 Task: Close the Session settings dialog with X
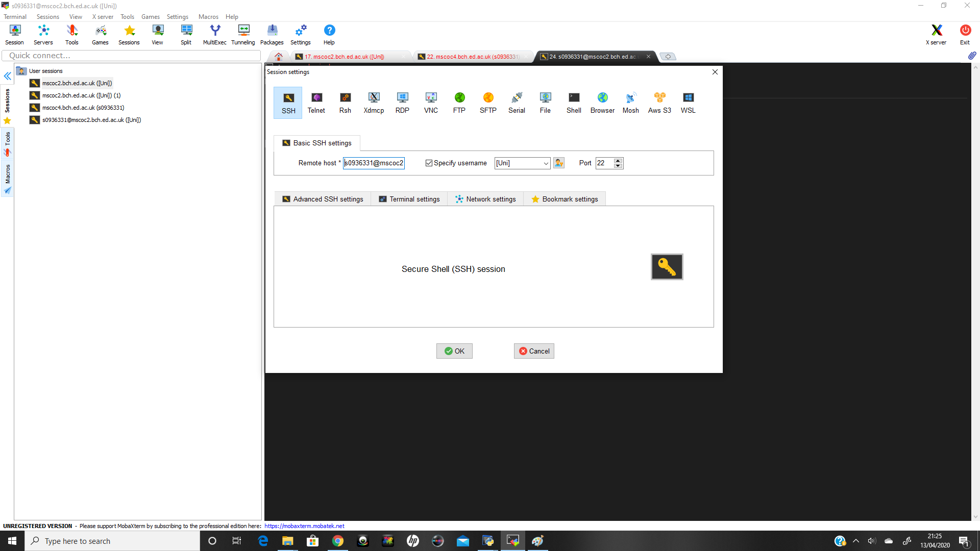715,72
